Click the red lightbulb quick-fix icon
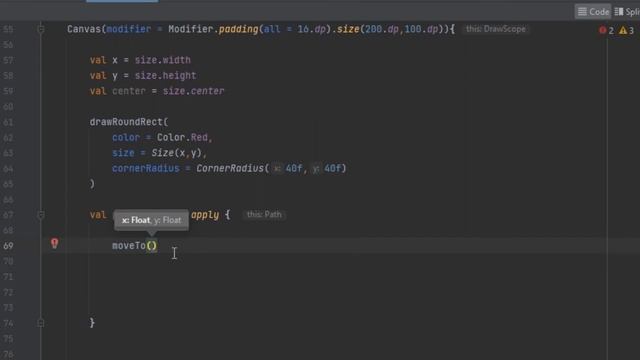640x360 pixels. pyautogui.click(x=54, y=244)
